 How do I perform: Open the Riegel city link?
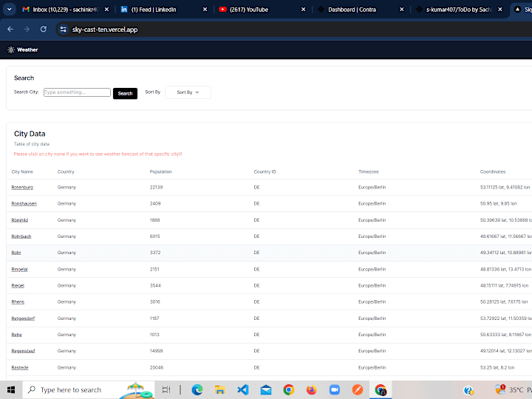[x=18, y=286]
